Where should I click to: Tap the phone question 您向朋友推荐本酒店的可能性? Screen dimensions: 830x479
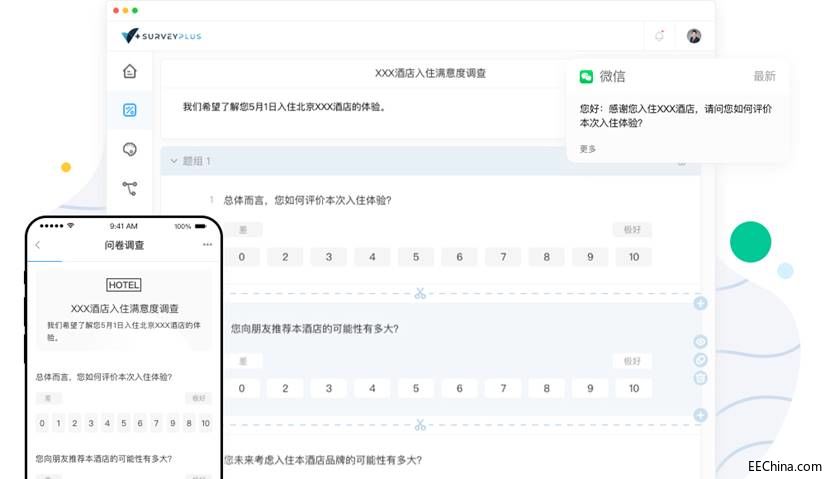coord(104,459)
